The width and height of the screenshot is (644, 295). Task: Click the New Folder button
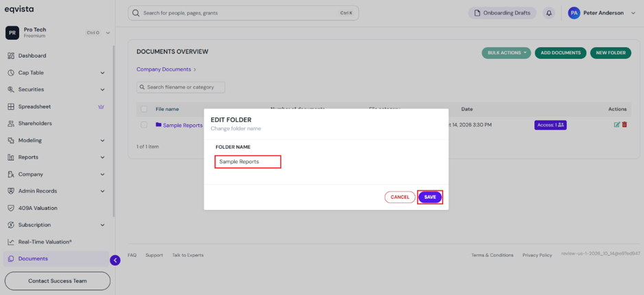(x=610, y=53)
